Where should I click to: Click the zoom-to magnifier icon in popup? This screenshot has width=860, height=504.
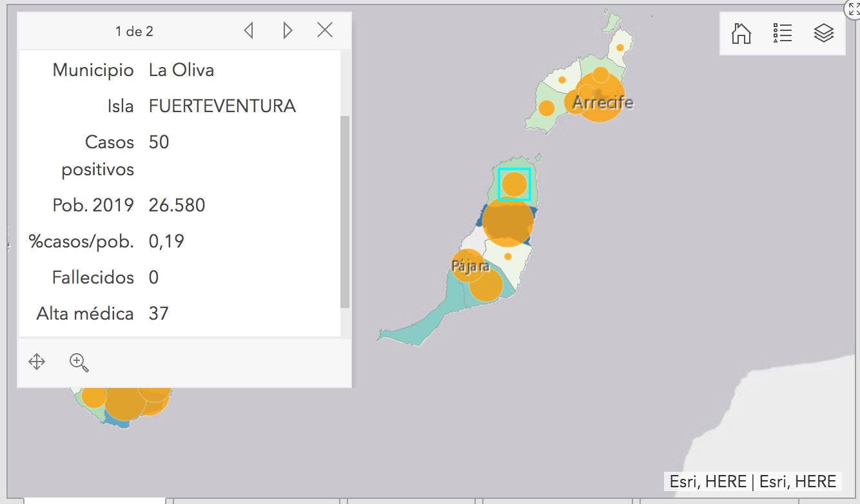pos(79,362)
